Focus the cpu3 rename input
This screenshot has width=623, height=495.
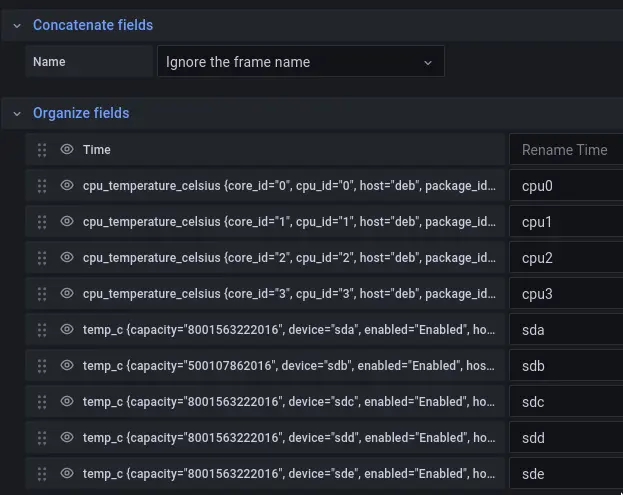tap(566, 294)
